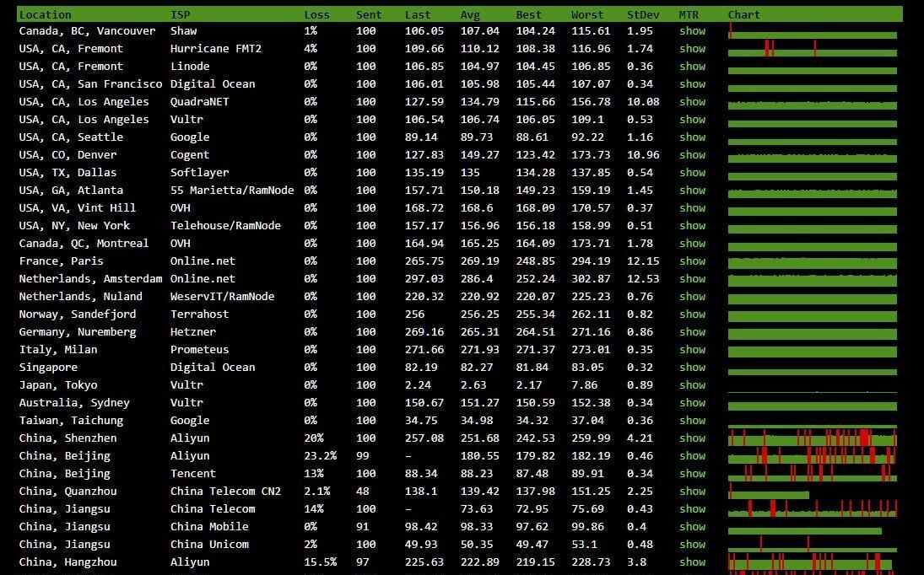
Task: Show MTR for Google Seattle row
Action: (693, 137)
